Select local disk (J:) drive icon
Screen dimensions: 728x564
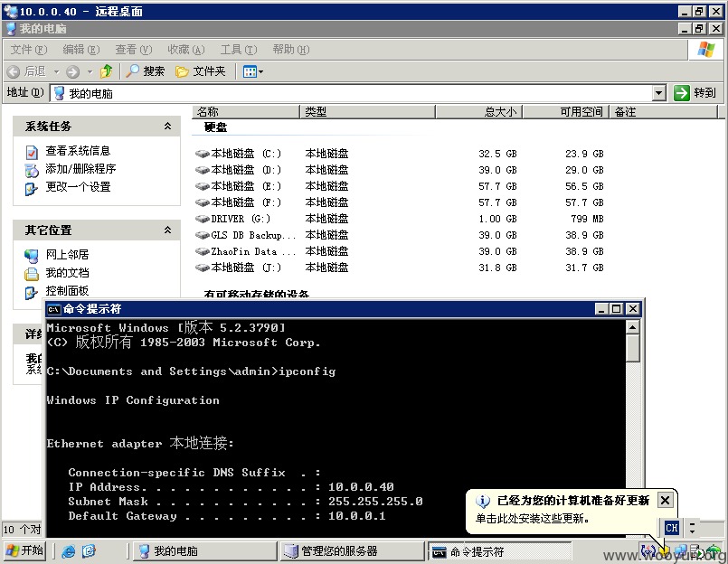[202, 268]
